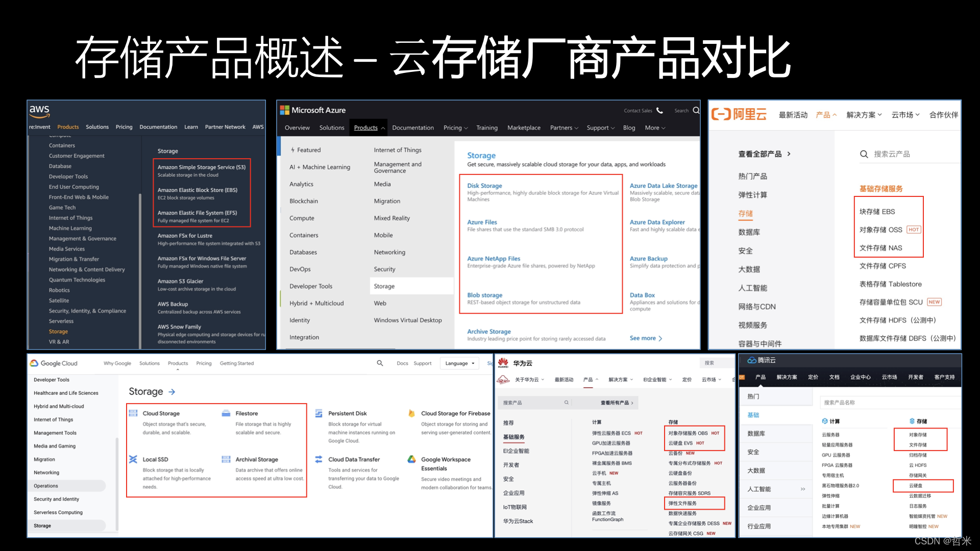The height and width of the screenshot is (551, 980).
Task: Open Amazon Simple Storage Service (S3) link
Action: point(201,167)
